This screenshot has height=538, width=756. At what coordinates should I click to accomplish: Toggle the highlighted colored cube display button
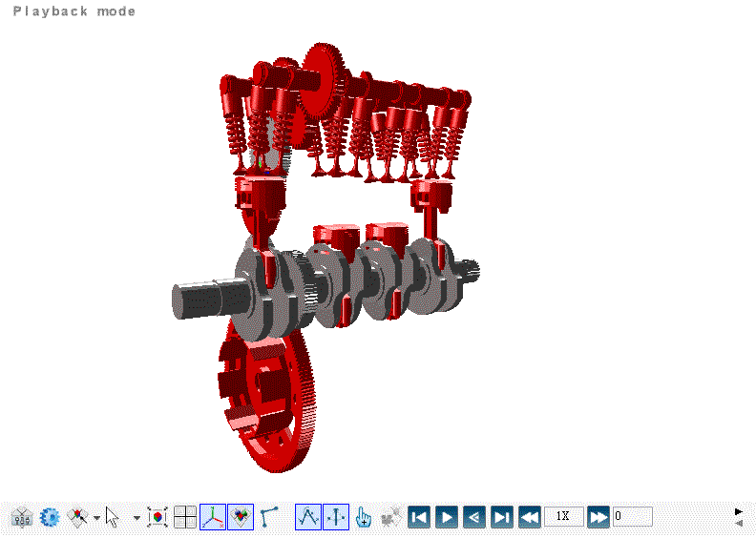tap(241, 517)
